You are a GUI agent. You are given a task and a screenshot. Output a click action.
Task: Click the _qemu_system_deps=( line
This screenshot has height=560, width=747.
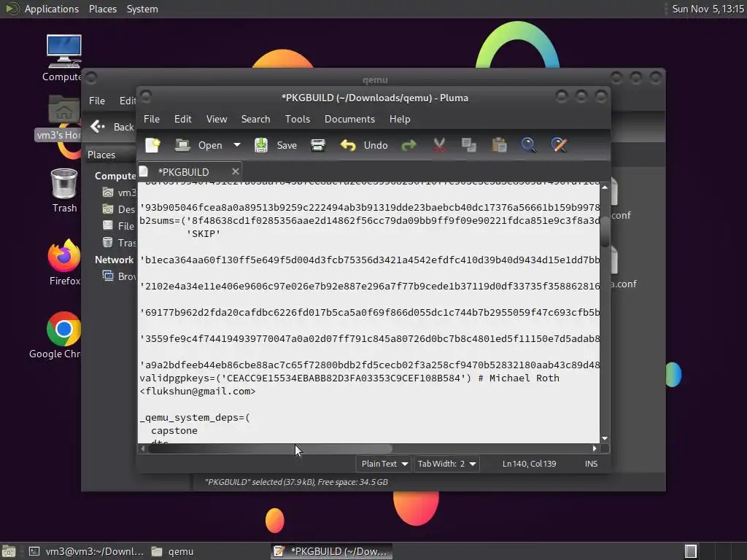(x=195, y=418)
